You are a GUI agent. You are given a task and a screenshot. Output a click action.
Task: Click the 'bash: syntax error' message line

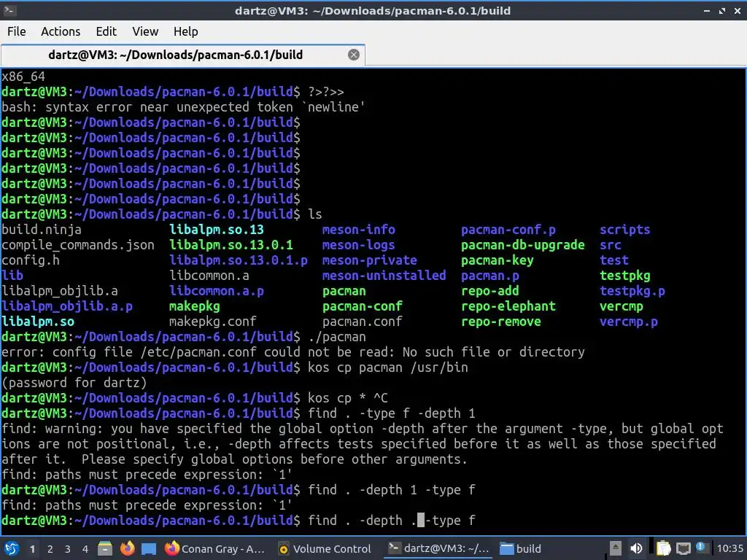[x=183, y=107]
